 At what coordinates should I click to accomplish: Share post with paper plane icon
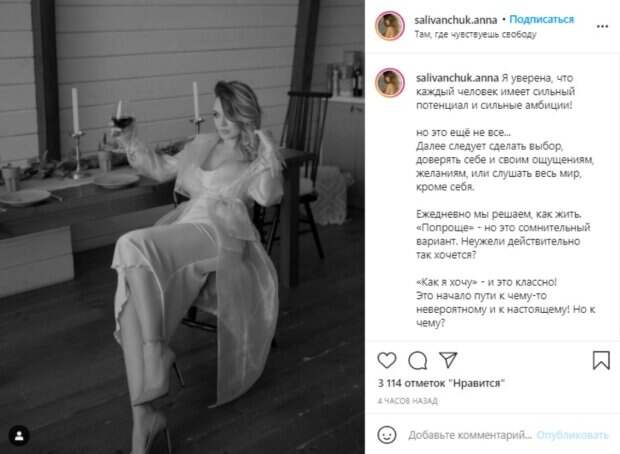pyautogui.click(x=448, y=360)
